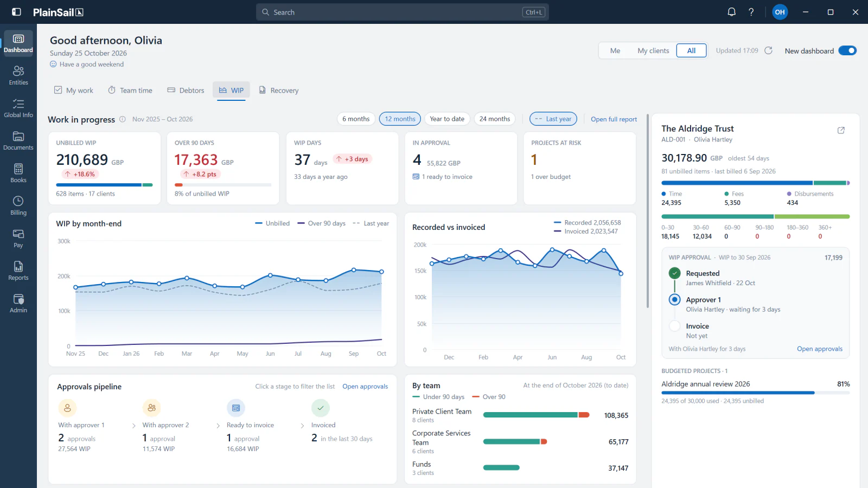Screen dimensions: 868x488
Task: Click the dashboard vertical scrollbar
Action: pos(648,211)
